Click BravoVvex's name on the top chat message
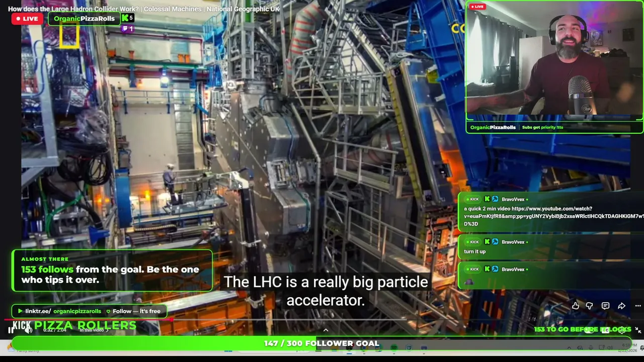 click(x=513, y=199)
